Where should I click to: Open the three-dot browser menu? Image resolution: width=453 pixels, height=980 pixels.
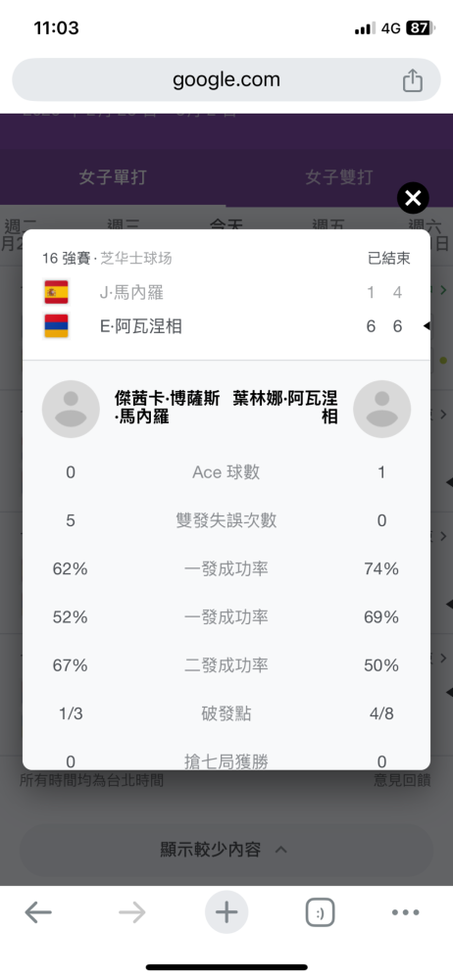pos(406,912)
